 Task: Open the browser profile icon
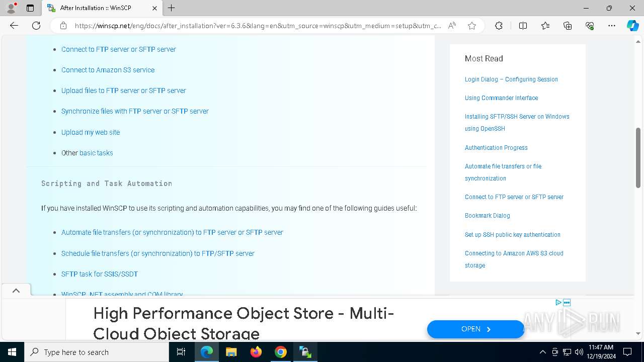pos(11,8)
